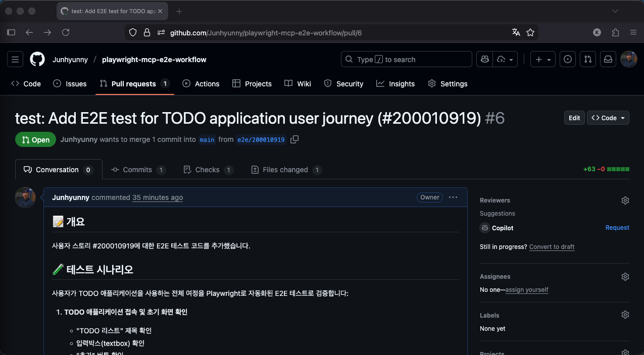Request a Copilot review
The width and height of the screenshot is (644, 355).
point(617,228)
